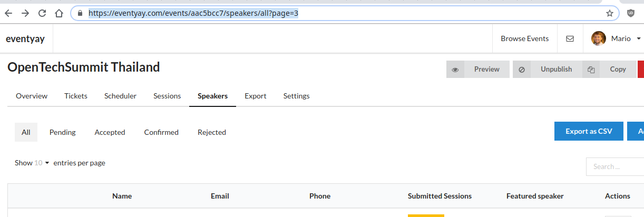Focus the speakers Search field
This screenshot has height=217, width=644.
click(615, 166)
